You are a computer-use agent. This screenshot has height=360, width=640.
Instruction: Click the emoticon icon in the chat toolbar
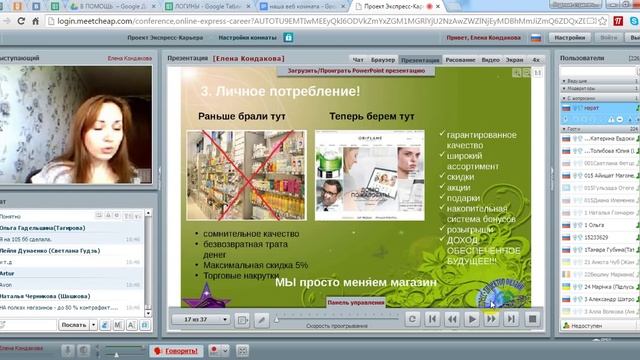(105, 325)
